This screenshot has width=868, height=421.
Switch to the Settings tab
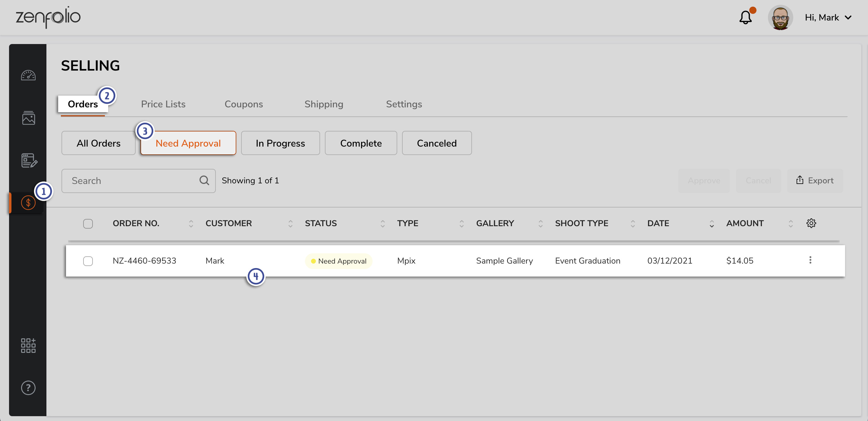[x=404, y=104]
